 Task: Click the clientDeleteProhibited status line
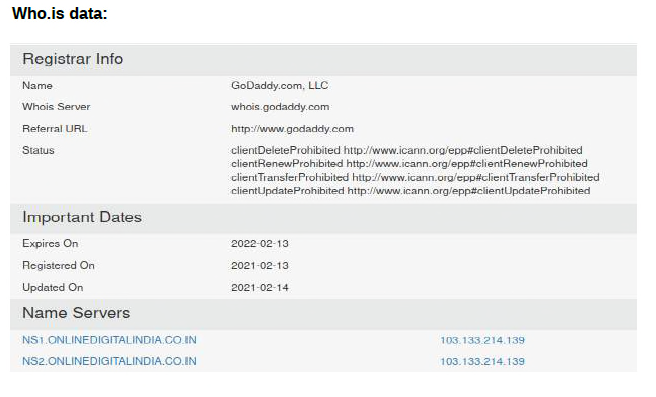[407, 150]
